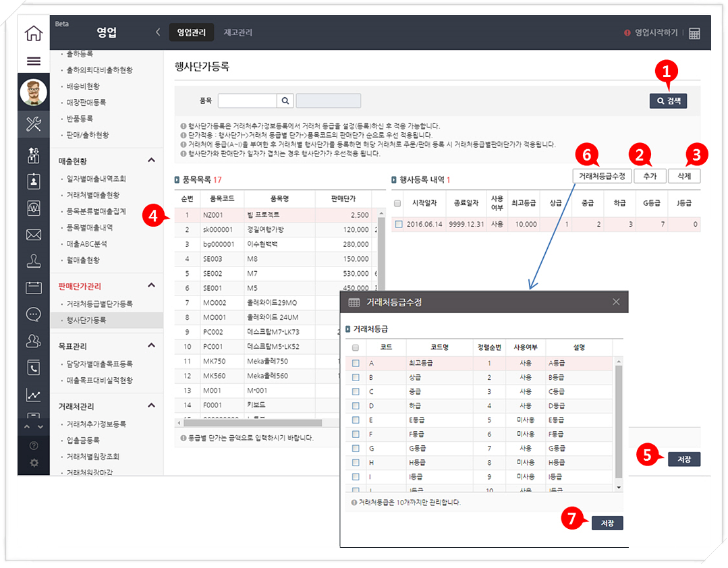This screenshot has height=568, width=728.
Task: Click the chat bubble icon in sidebar
Action: (33, 314)
